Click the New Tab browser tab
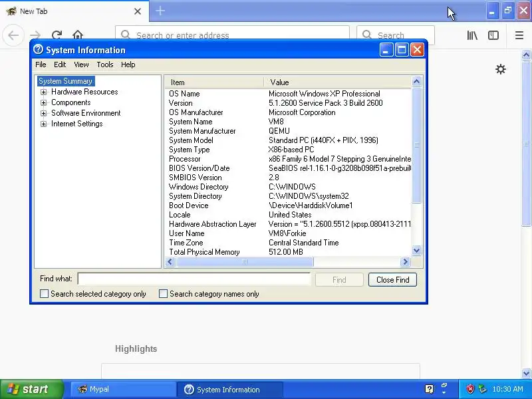532x399 pixels. coord(74,11)
